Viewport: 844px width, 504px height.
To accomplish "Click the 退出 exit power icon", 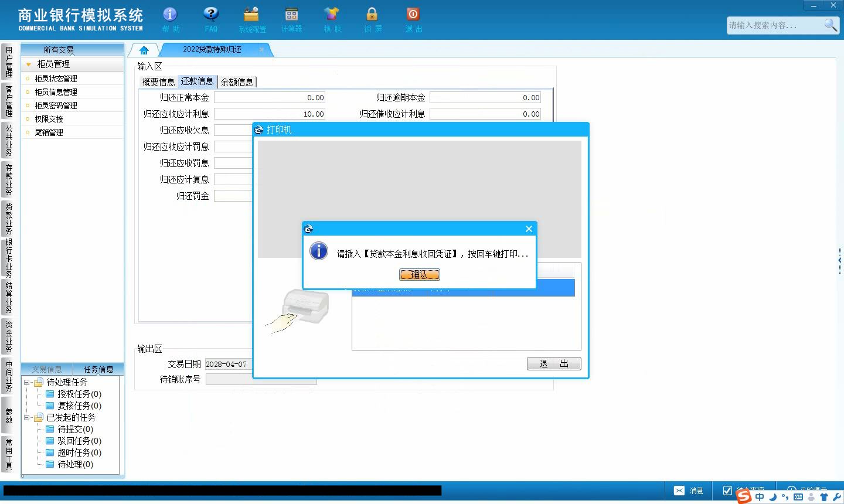I will click(x=413, y=15).
